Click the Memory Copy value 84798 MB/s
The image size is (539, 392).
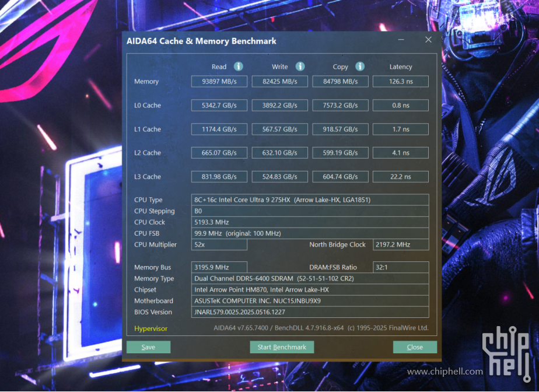point(340,82)
